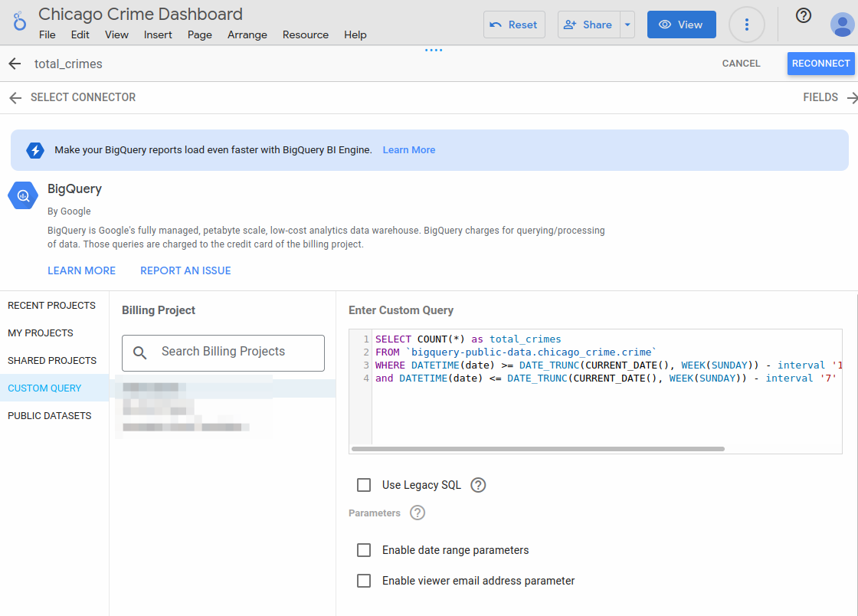Open the user account avatar

click(842, 25)
